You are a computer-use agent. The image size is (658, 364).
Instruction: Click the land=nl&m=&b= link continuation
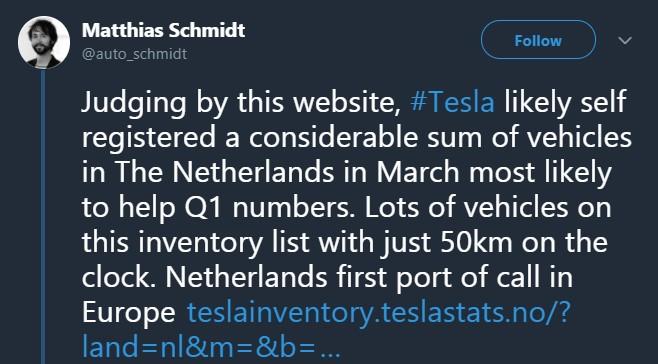(198, 347)
